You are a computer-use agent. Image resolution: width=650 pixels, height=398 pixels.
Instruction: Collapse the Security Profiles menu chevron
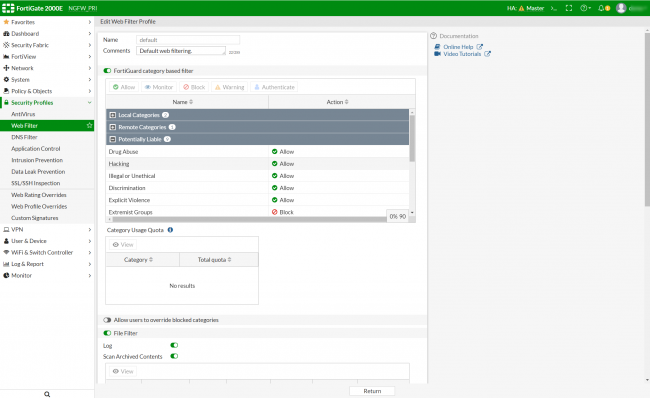90,102
